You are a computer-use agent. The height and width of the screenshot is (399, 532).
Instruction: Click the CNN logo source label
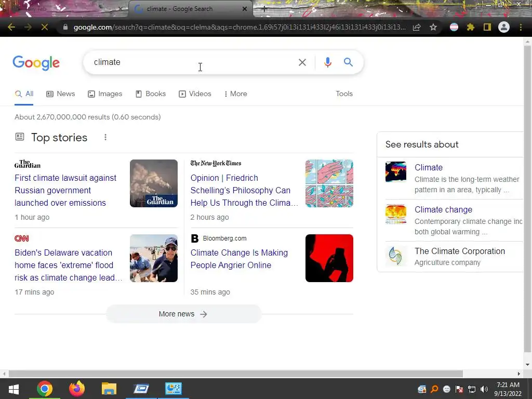pos(22,238)
